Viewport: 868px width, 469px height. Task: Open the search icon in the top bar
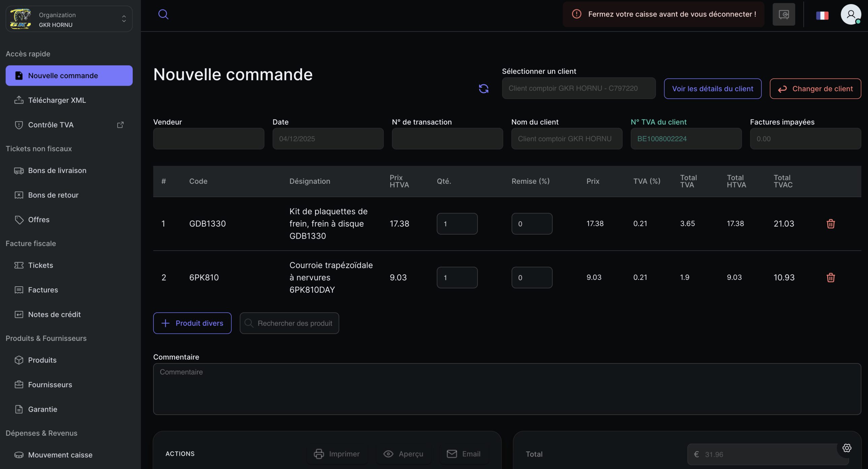point(163,14)
